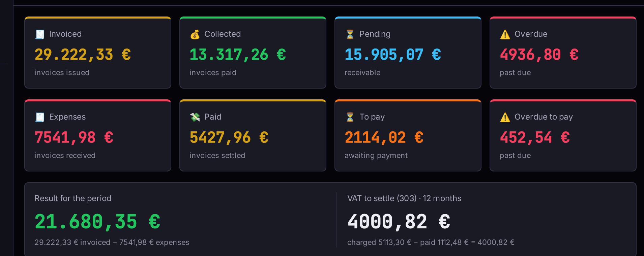
Task: Click the 'invoices received' caption
Action: coord(65,156)
